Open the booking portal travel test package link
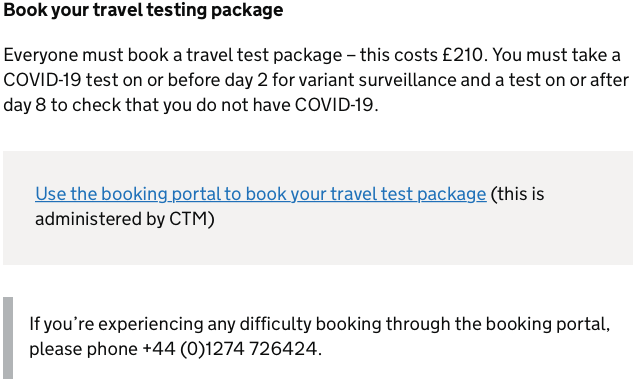The width and height of the screenshot is (637, 389). pos(260,194)
